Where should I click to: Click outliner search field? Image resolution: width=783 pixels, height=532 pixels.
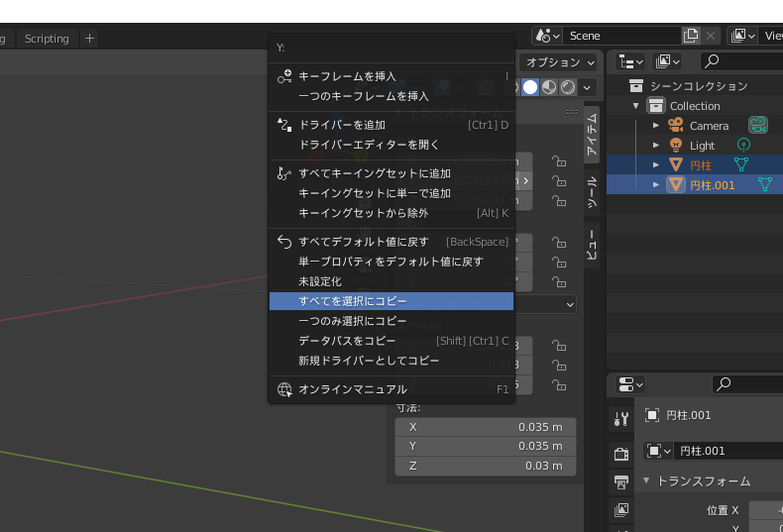click(x=741, y=61)
